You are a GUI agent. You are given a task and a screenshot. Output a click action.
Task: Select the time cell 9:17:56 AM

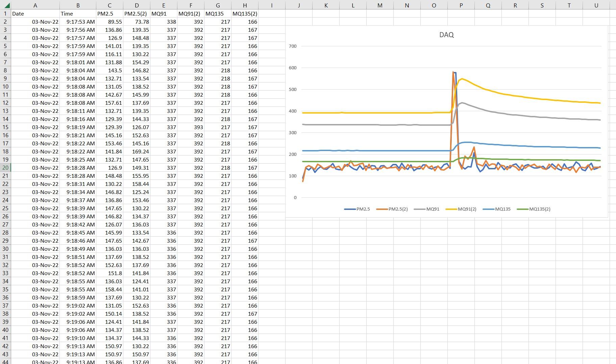click(78, 30)
